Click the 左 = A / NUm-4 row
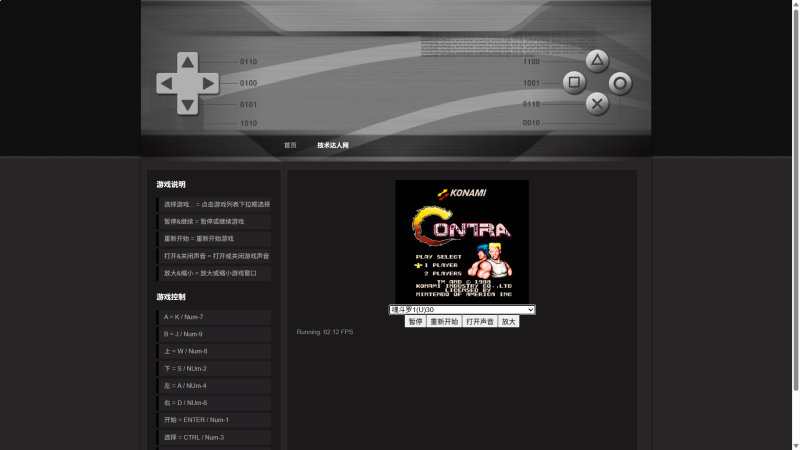The width and height of the screenshot is (800, 450). click(x=214, y=386)
